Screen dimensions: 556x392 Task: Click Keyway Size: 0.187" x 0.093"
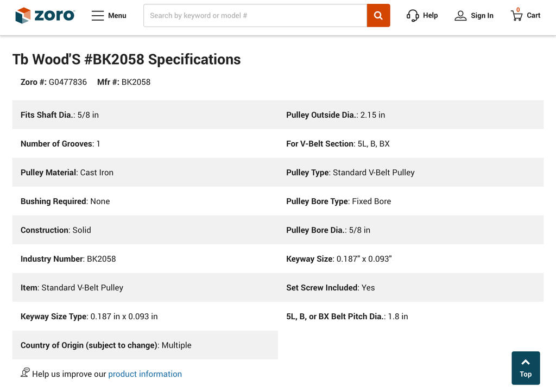click(410, 259)
